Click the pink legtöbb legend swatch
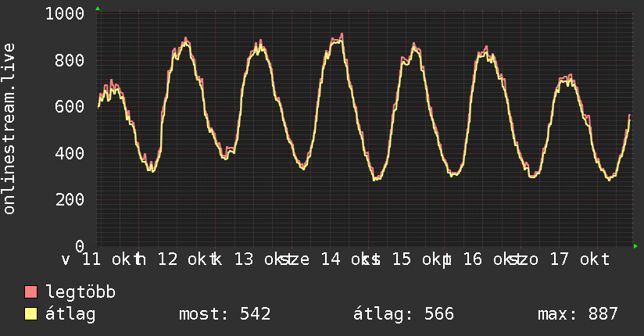The width and height of the screenshot is (644, 336). tap(30, 292)
